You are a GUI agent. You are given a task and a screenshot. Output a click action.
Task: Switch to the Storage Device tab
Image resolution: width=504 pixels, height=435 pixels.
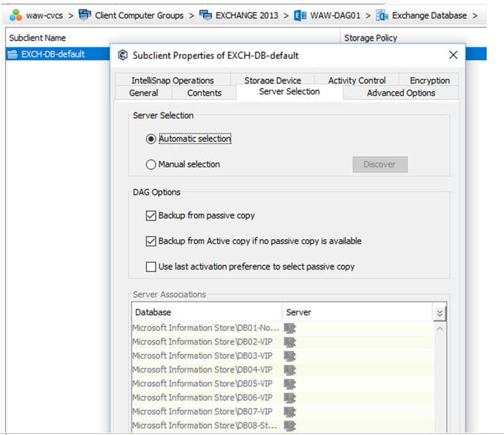272,80
